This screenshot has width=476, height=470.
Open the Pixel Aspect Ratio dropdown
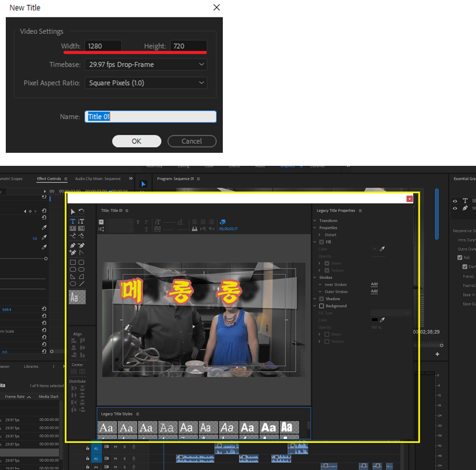click(146, 83)
